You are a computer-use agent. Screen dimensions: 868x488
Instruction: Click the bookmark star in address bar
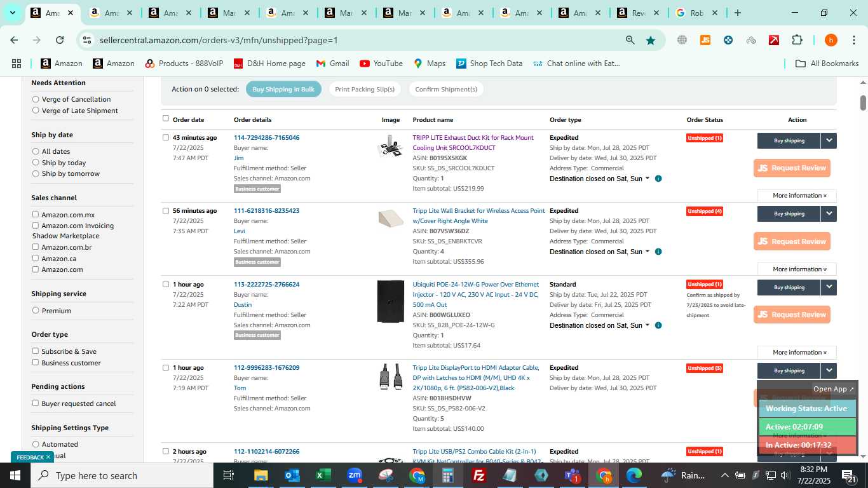tap(651, 40)
